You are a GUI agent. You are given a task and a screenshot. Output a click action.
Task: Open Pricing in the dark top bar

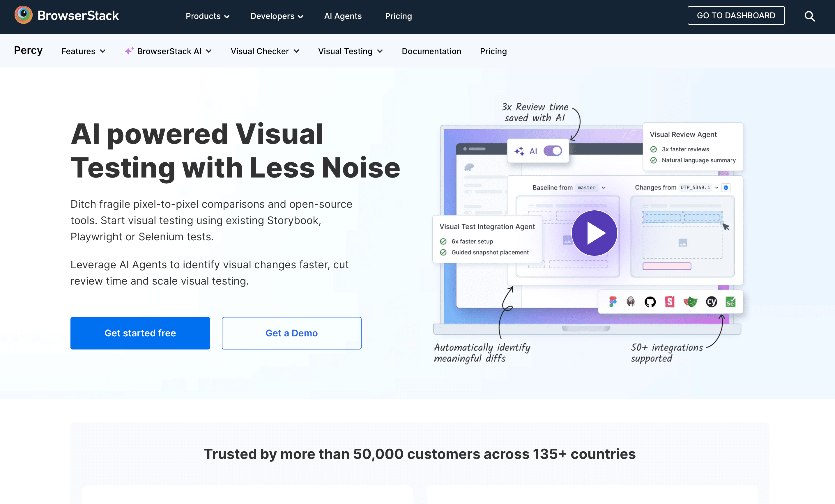[x=399, y=16]
